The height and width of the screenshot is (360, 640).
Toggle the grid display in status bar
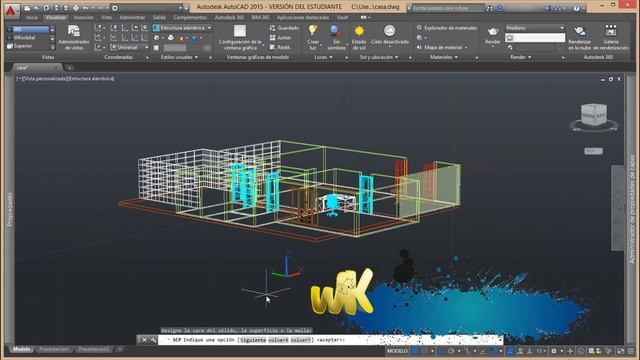[x=415, y=351]
